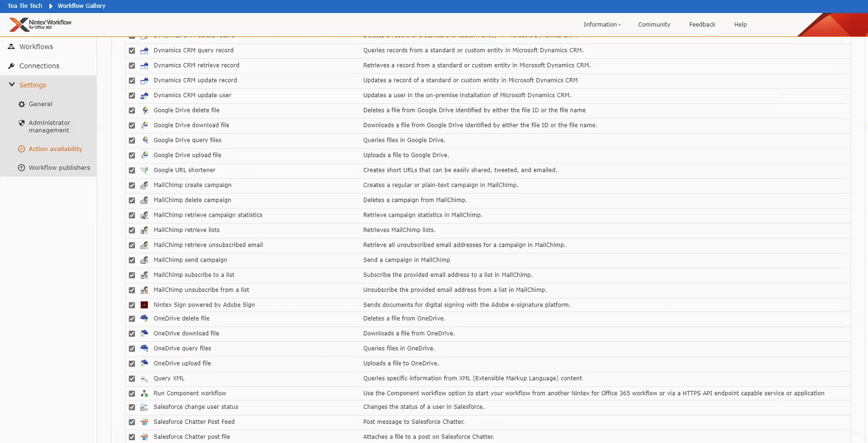
Task: Click the MailChimp send campaign icon
Action: click(x=144, y=260)
